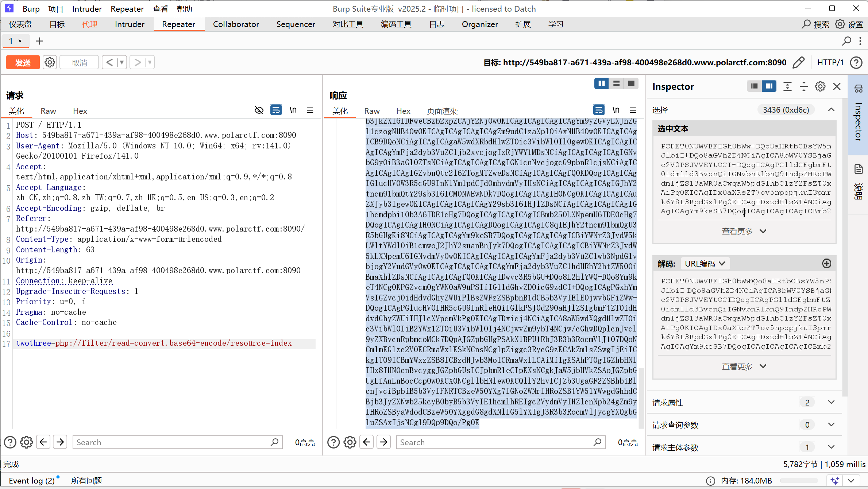Click the response Search field
This screenshot has height=489, width=868.
click(x=496, y=442)
